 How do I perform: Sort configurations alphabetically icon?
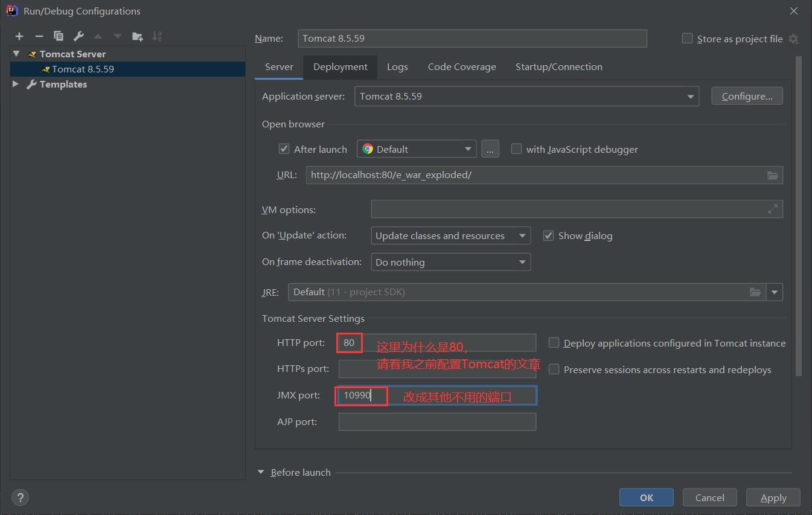pos(157,36)
